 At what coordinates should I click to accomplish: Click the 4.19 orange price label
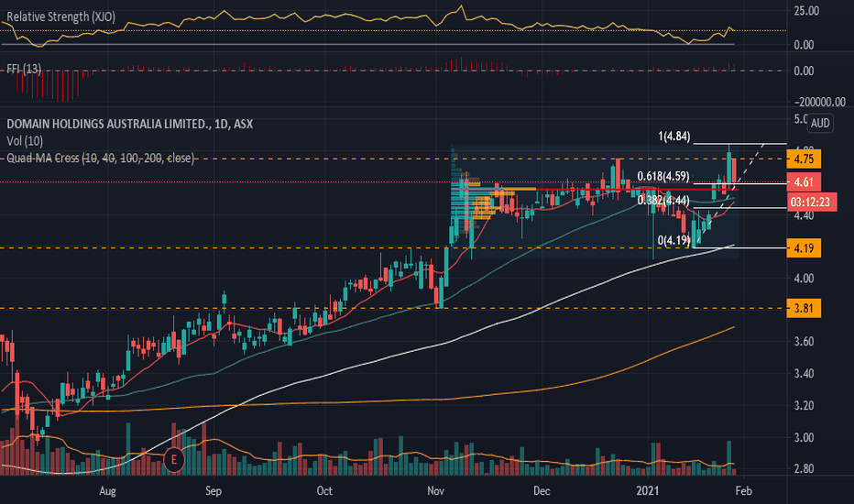[804, 248]
